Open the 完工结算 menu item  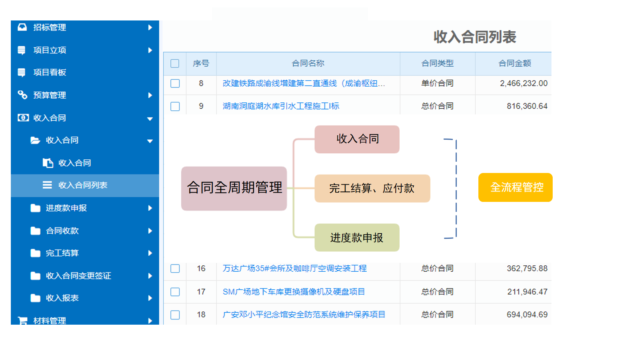coord(62,253)
